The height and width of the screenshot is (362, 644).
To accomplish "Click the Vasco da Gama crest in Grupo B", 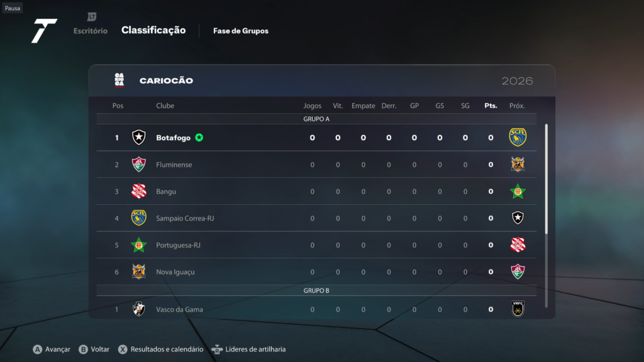I will [139, 309].
